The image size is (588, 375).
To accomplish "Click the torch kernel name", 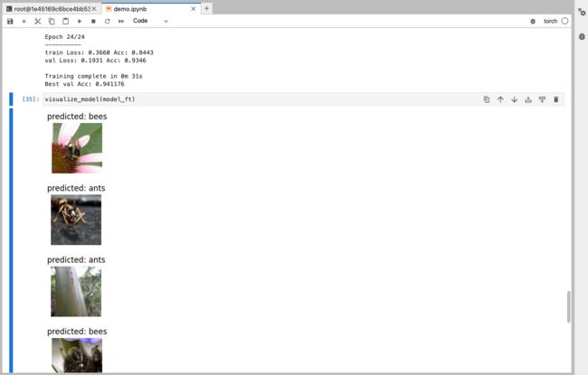I will tap(551, 22).
